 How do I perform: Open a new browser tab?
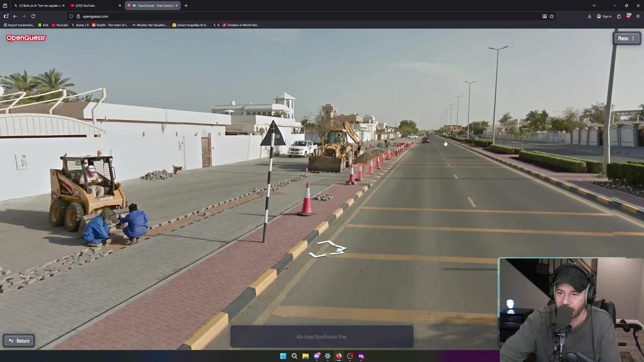coord(186,6)
